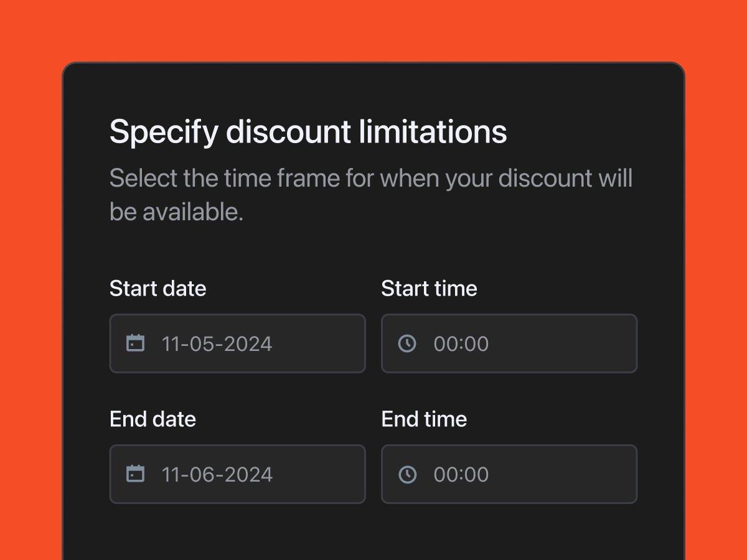Viewport: 747px width, 560px height.
Task: Click the calendar icon in End date field
Action: tap(136, 474)
